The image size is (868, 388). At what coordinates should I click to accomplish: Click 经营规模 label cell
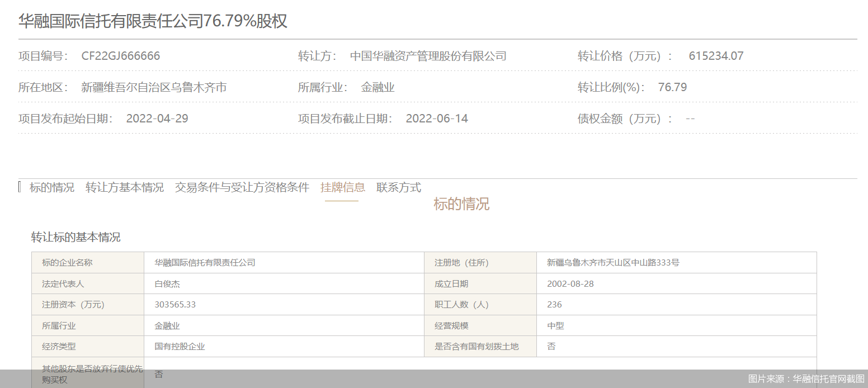(x=480, y=325)
